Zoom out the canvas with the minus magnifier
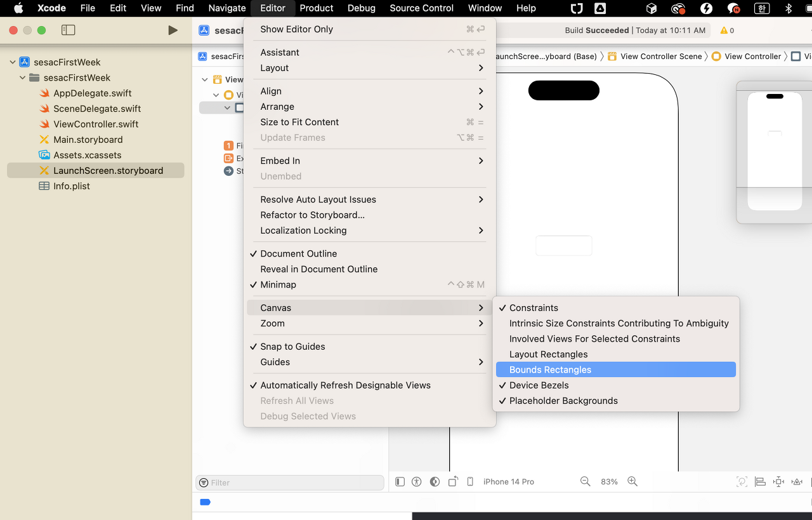The image size is (812, 520). 586,481
